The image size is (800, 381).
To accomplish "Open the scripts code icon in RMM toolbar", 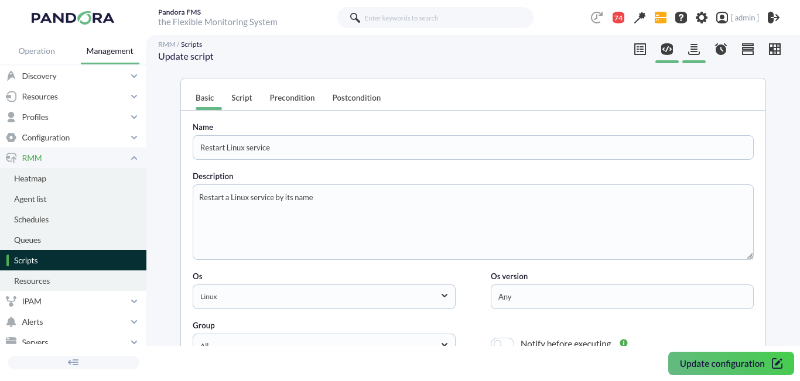I will (667, 49).
